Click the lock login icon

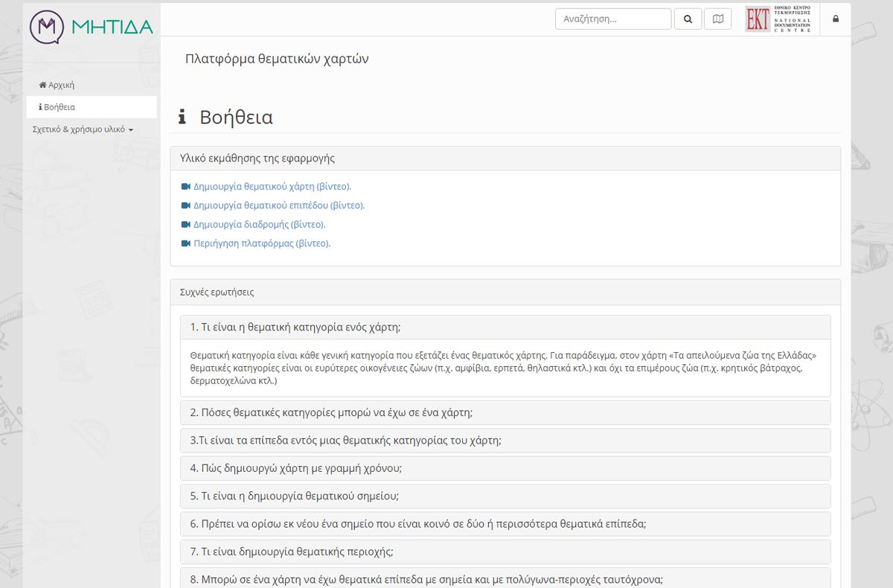point(835,19)
